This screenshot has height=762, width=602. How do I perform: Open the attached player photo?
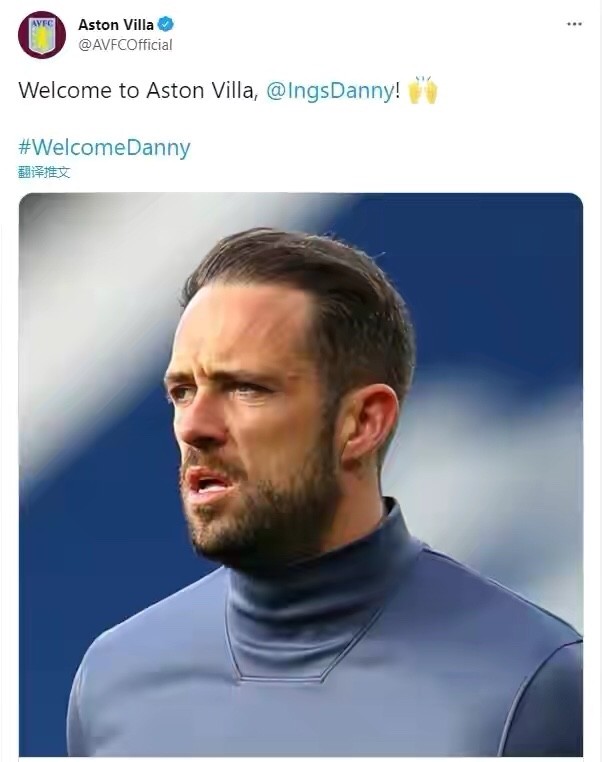point(301,474)
